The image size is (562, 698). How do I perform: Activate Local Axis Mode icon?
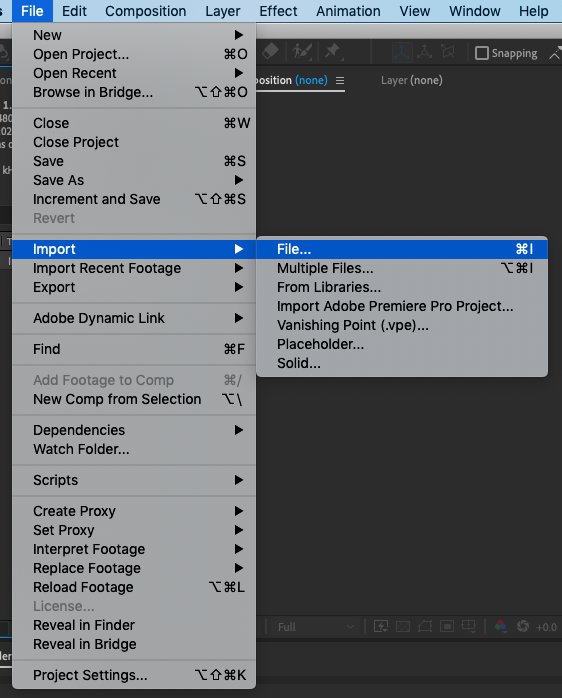402,53
